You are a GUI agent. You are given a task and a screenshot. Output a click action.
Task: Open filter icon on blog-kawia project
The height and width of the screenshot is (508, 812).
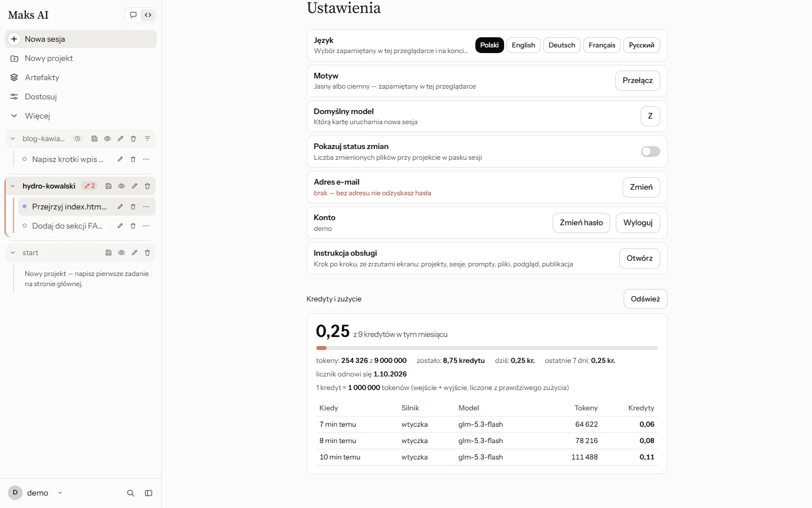coord(147,139)
